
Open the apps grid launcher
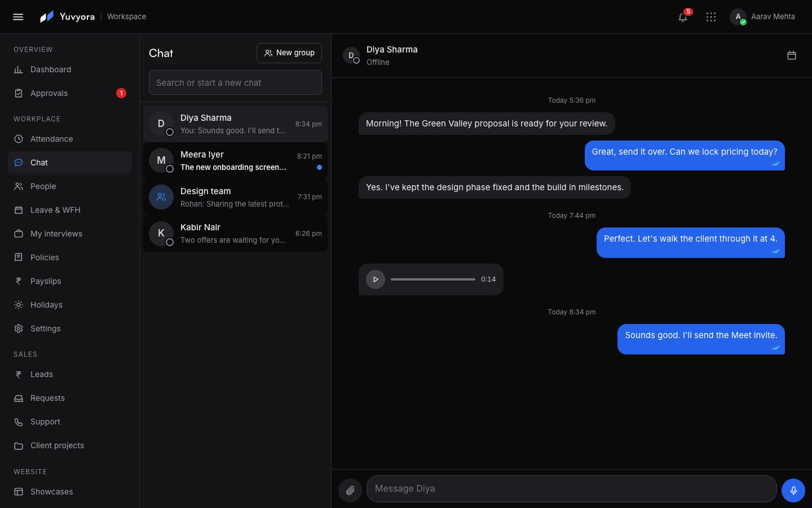point(711,17)
